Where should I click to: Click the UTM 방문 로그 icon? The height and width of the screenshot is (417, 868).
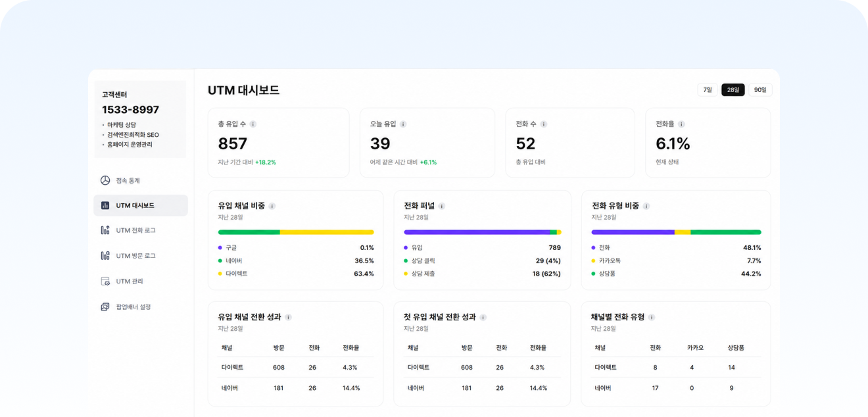[105, 256]
